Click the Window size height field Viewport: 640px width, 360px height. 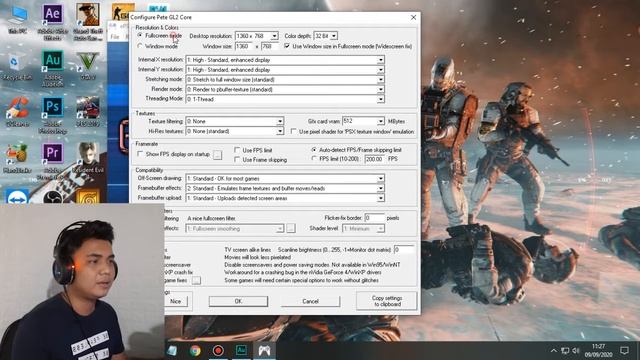click(270, 46)
